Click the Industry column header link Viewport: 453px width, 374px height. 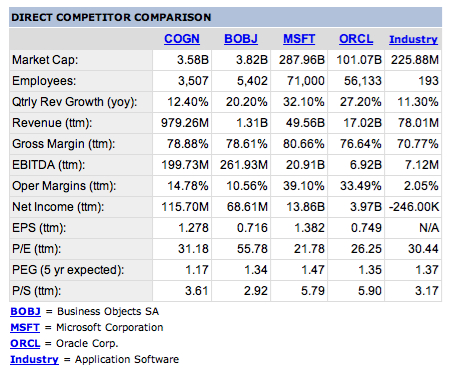(x=413, y=39)
